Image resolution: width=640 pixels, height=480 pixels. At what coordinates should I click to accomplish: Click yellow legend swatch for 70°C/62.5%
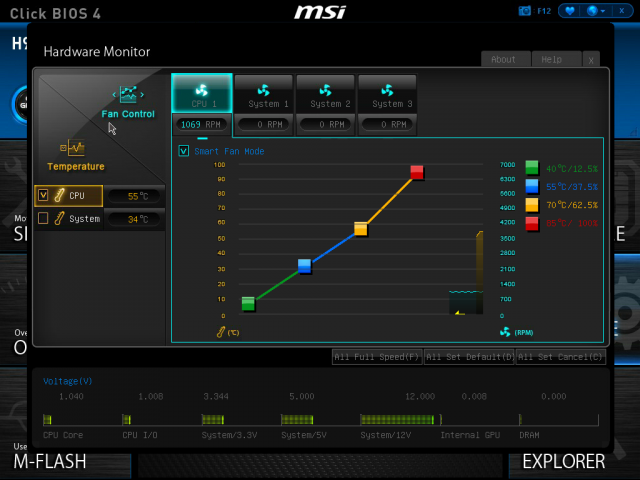tap(532, 205)
